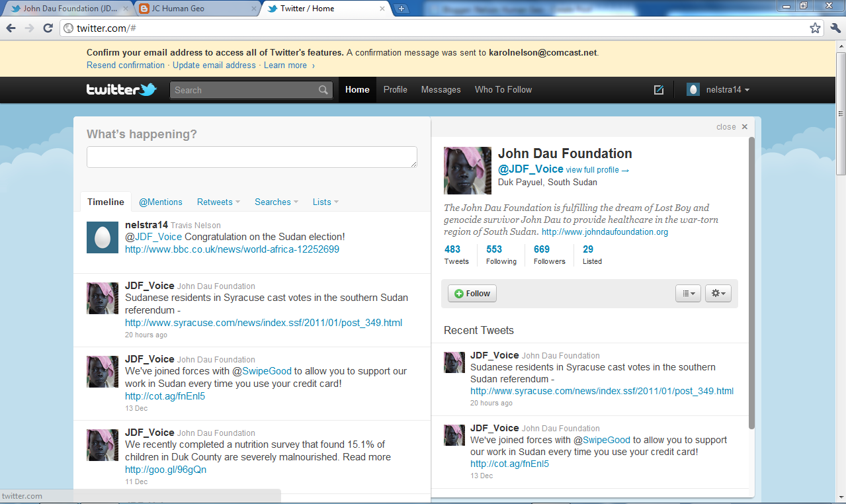Open the 553 Following count
846x504 pixels.
point(501,255)
